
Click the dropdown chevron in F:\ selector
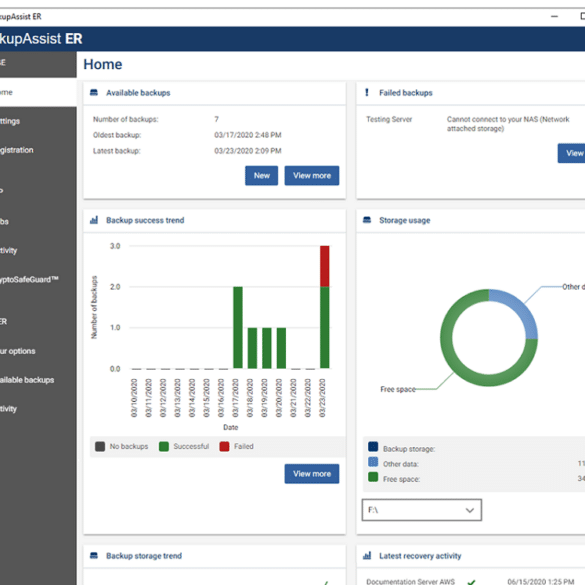pyautogui.click(x=470, y=510)
